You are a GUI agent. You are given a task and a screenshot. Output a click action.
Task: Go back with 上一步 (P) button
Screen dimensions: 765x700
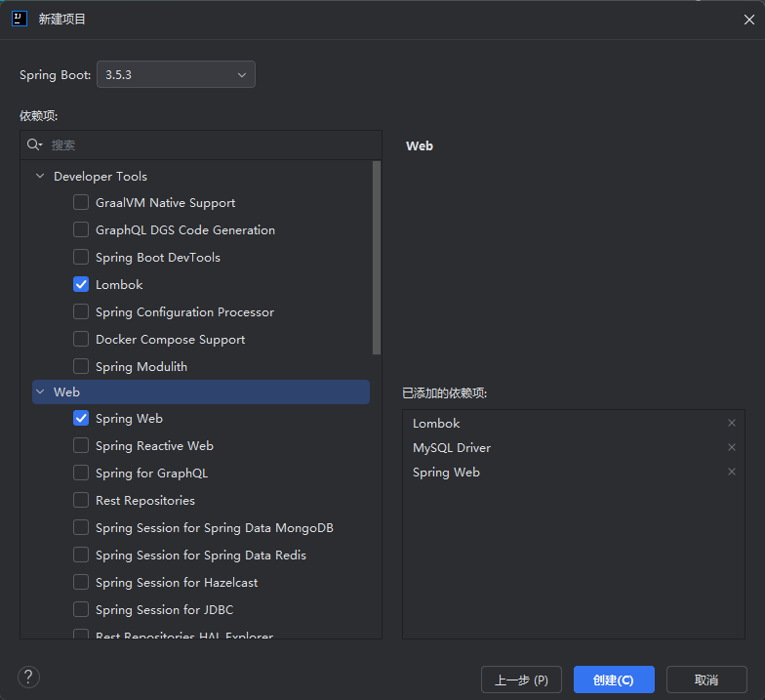pyautogui.click(x=522, y=679)
